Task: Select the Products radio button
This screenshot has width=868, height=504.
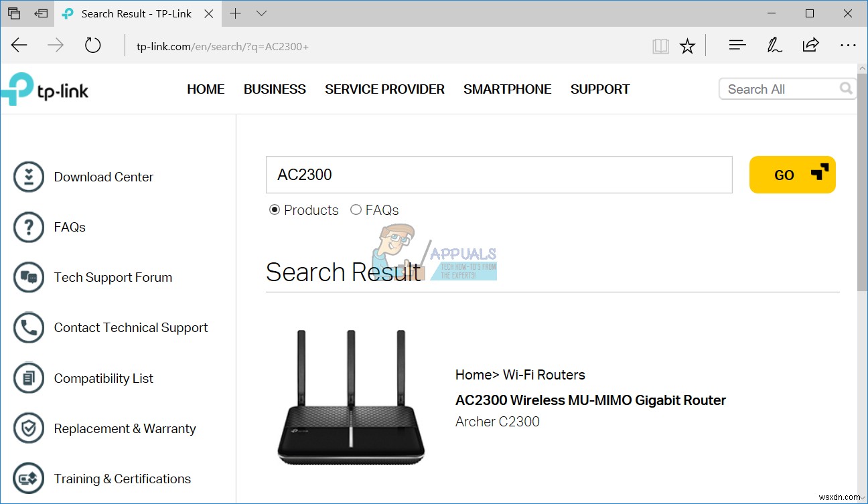Action: [x=274, y=209]
